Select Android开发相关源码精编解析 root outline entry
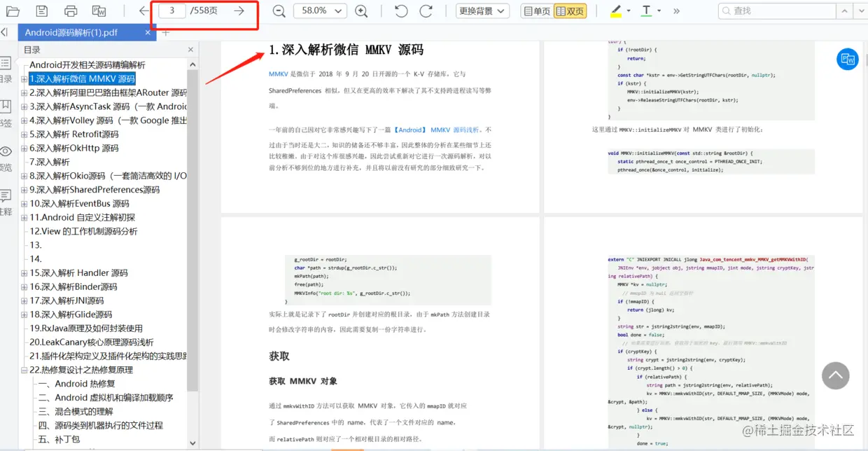Viewport: 868px width, 451px height. pos(87,65)
